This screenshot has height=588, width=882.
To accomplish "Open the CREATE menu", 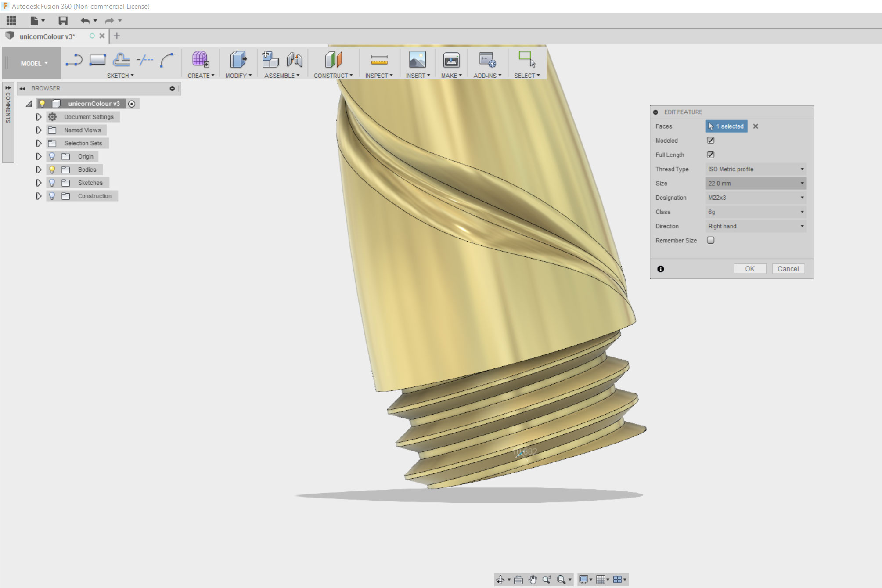I will (x=201, y=76).
